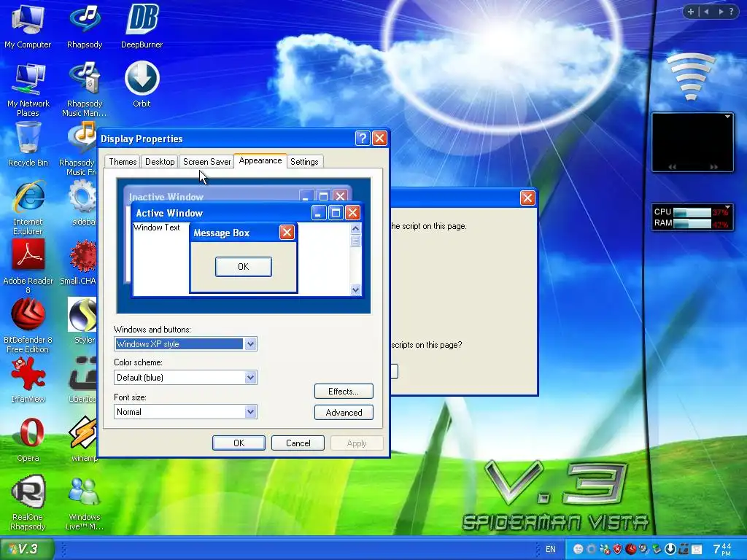Click the sidebar help question mark
The width and height of the screenshot is (747, 560).
731,12
